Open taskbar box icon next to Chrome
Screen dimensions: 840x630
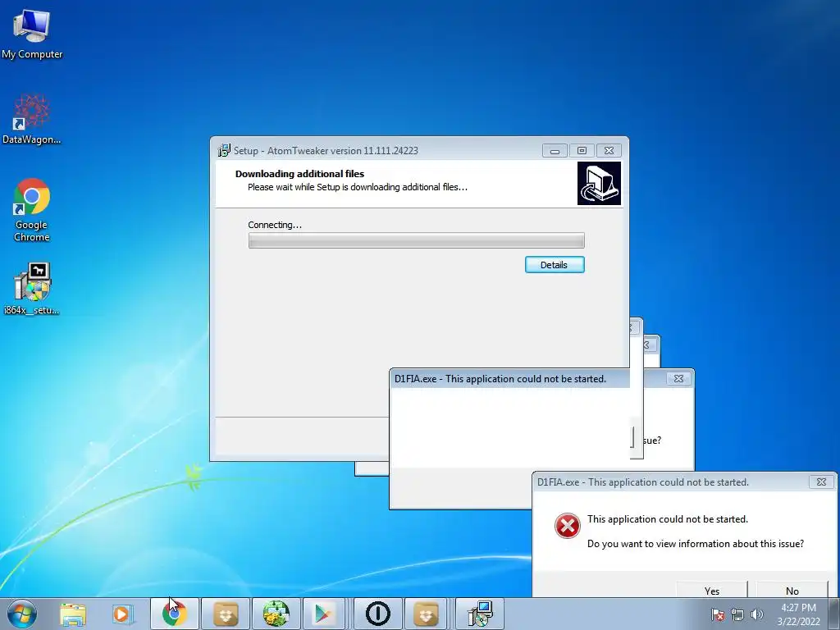click(226, 614)
